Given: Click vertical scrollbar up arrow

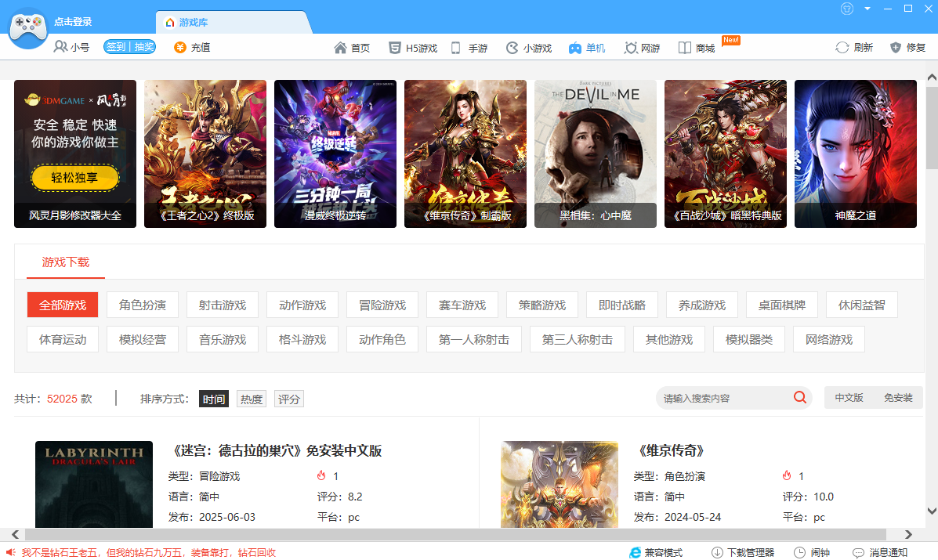Looking at the screenshot, I should click(932, 78).
